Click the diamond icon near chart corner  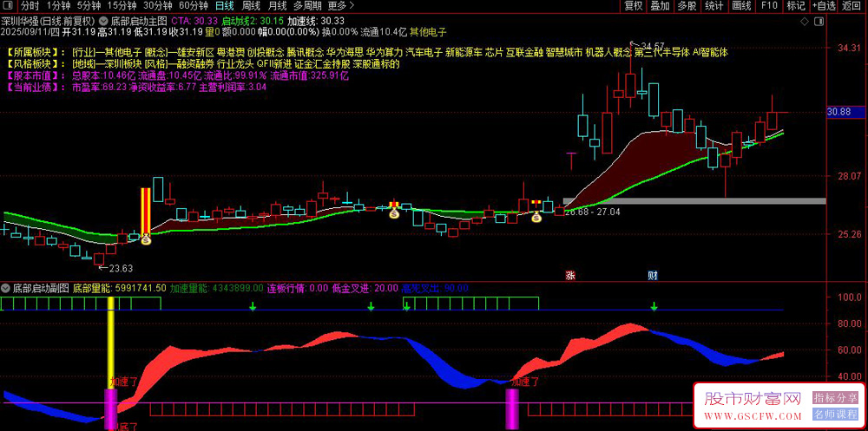point(805,22)
